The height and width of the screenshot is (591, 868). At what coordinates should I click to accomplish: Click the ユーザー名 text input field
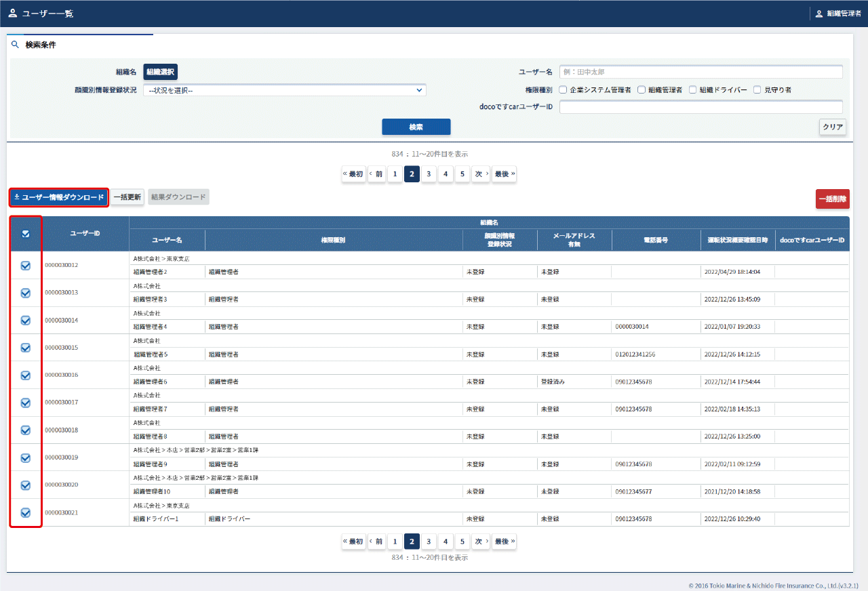click(701, 72)
